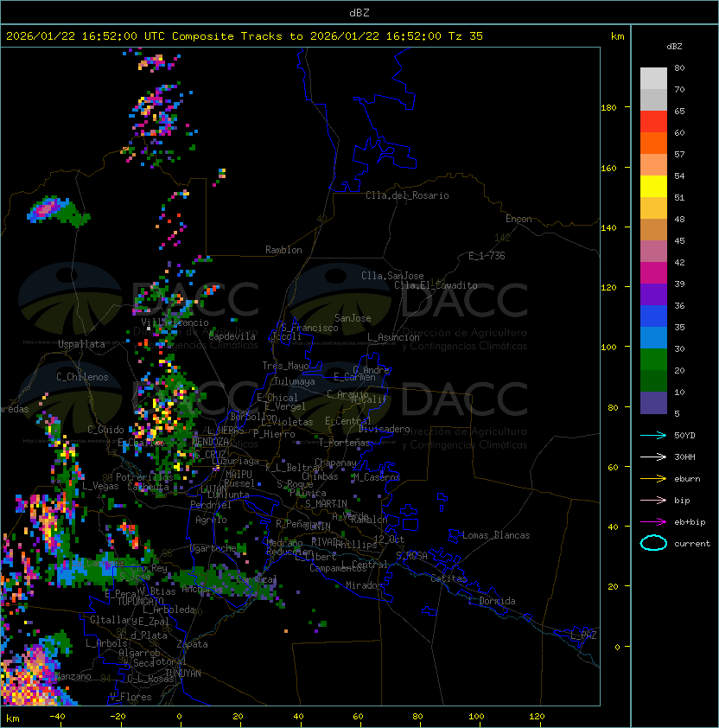Viewport: 719px width, 728px height.
Task: Click the cyan current ellipse legend icon
Action: point(653,543)
